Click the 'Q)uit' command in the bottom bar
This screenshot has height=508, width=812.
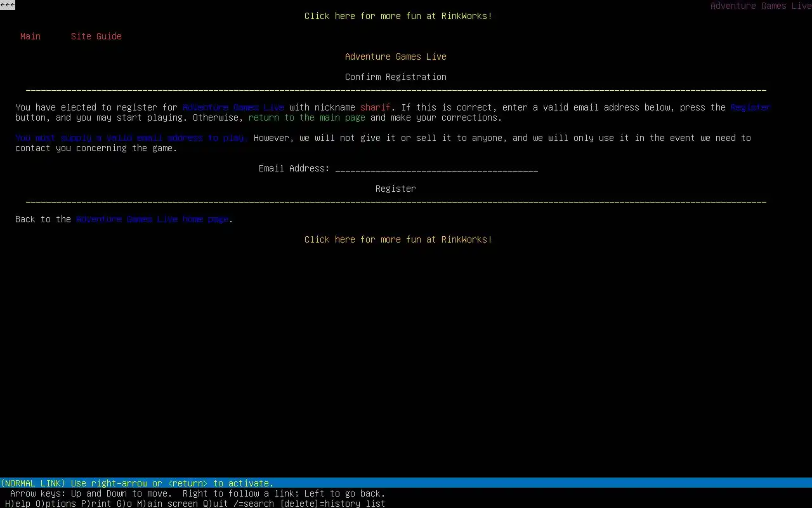pos(216,504)
